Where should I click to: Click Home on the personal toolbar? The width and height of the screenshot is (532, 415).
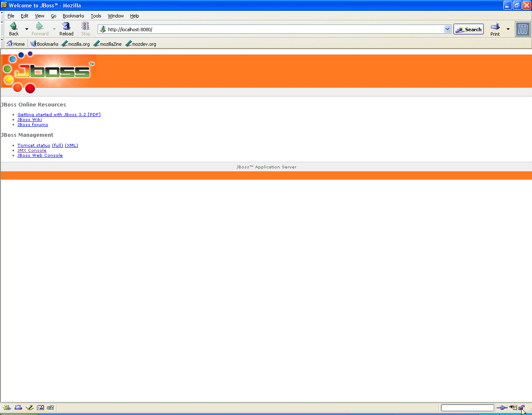click(x=16, y=44)
